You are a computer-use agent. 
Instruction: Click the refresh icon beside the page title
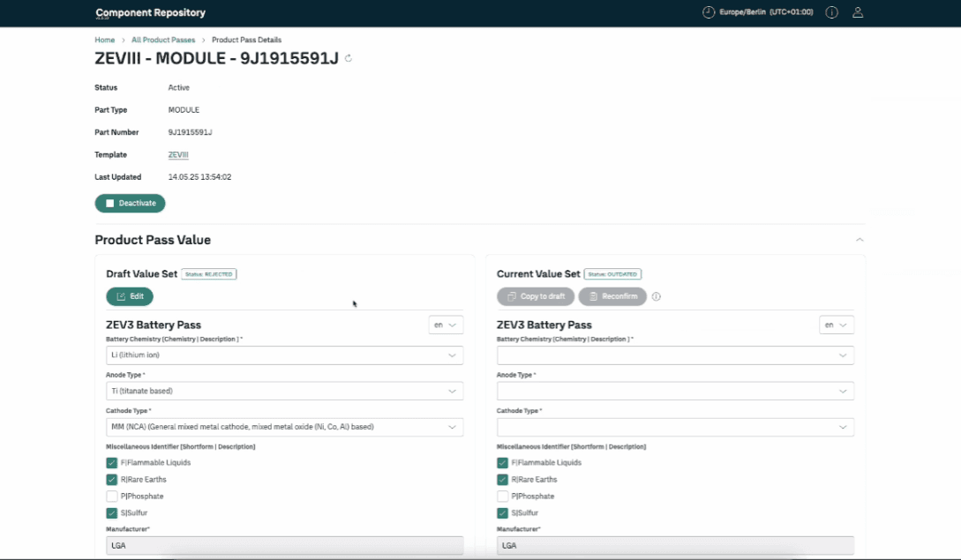pos(349,59)
